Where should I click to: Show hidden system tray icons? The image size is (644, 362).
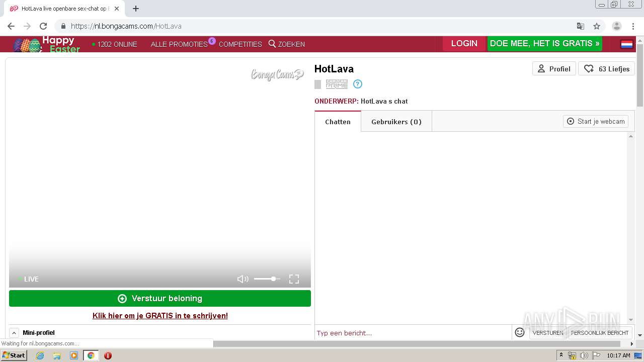click(561, 355)
